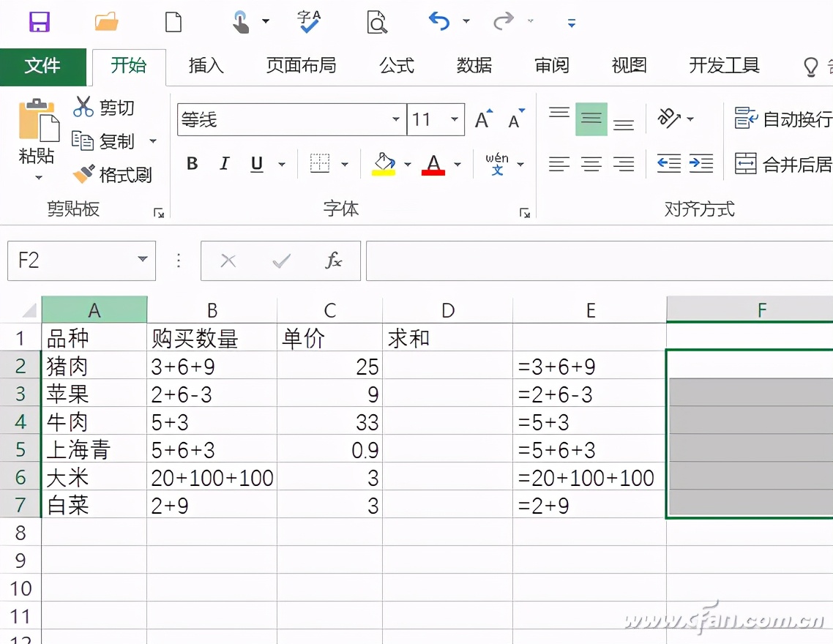Switch to the 开始 tab
Screen dimensions: 833x644
click(x=129, y=67)
